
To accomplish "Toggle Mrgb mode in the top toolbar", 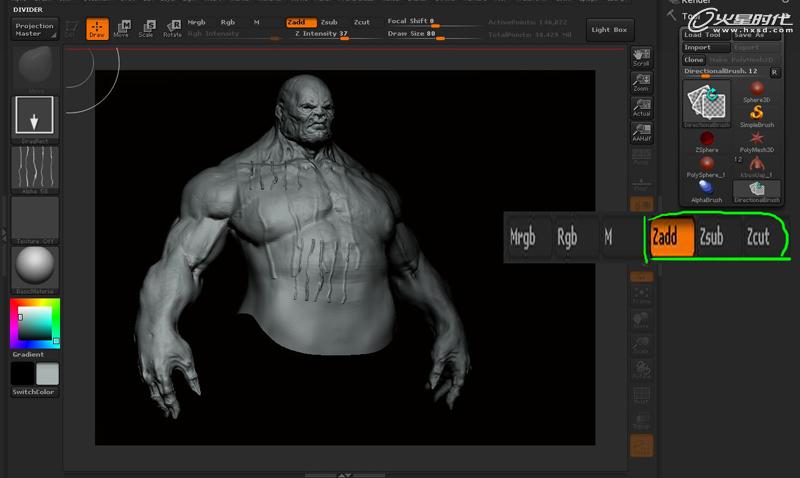I will 197,21.
